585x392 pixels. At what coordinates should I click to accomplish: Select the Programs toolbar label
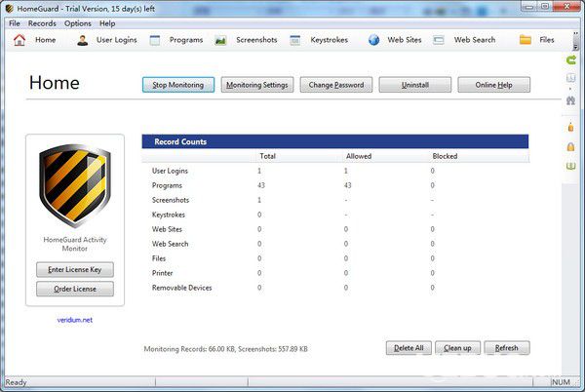[x=186, y=40]
